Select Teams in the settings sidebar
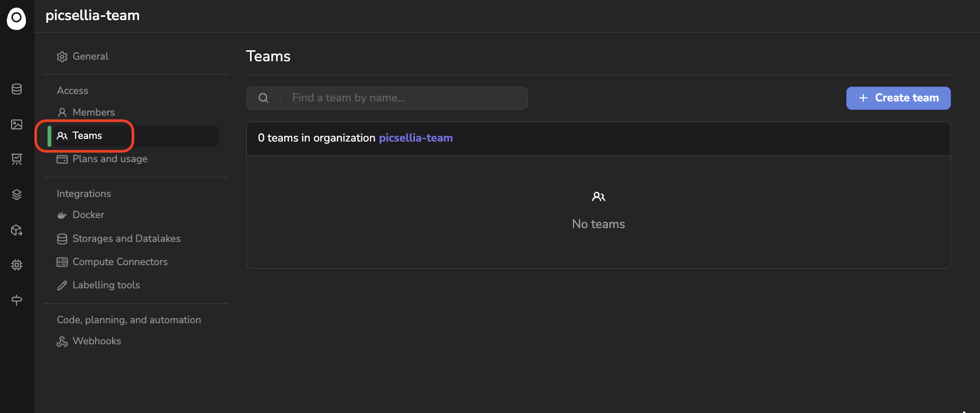Screen dimensions: 980x413 (87, 136)
